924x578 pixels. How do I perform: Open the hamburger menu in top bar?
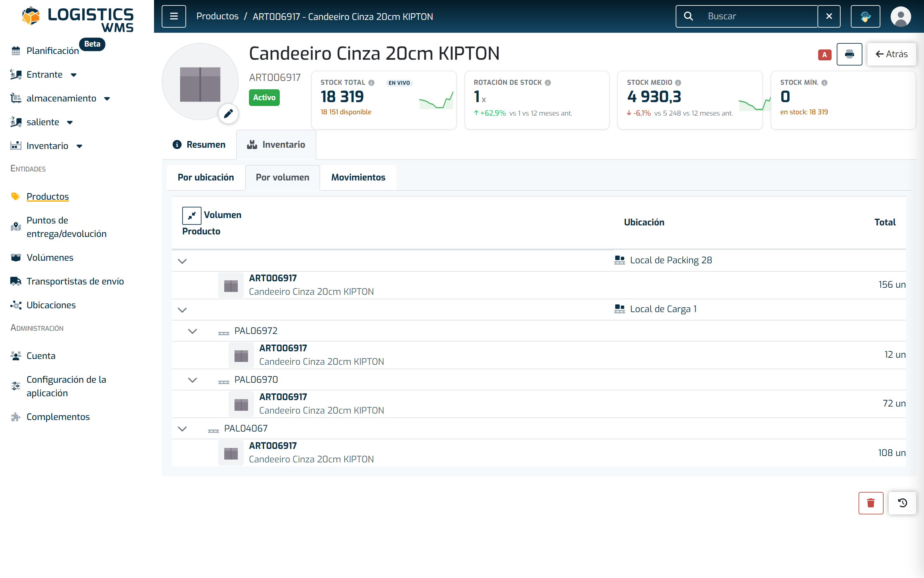coord(174,16)
